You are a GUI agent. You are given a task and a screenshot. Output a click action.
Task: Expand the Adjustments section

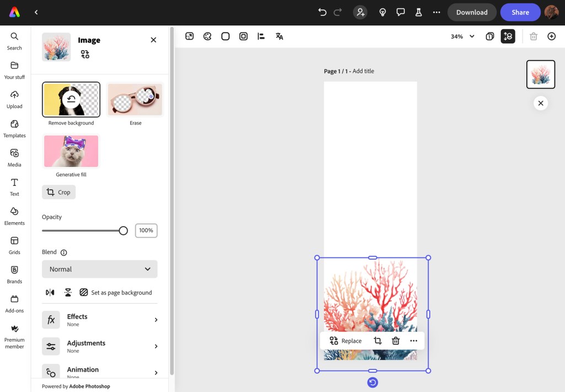coord(99,346)
